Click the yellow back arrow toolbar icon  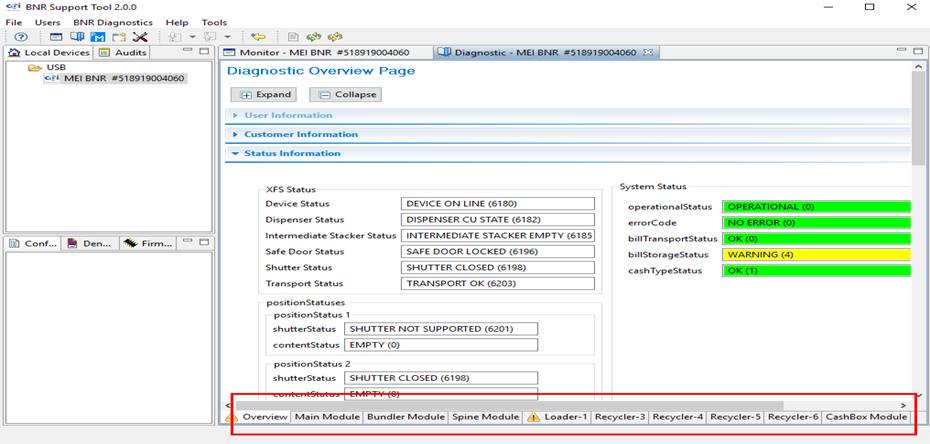tap(258, 37)
